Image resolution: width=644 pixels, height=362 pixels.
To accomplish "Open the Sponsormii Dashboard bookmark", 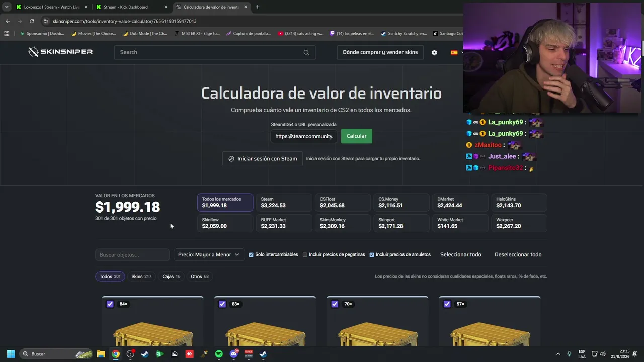I will (x=42, y=34).
